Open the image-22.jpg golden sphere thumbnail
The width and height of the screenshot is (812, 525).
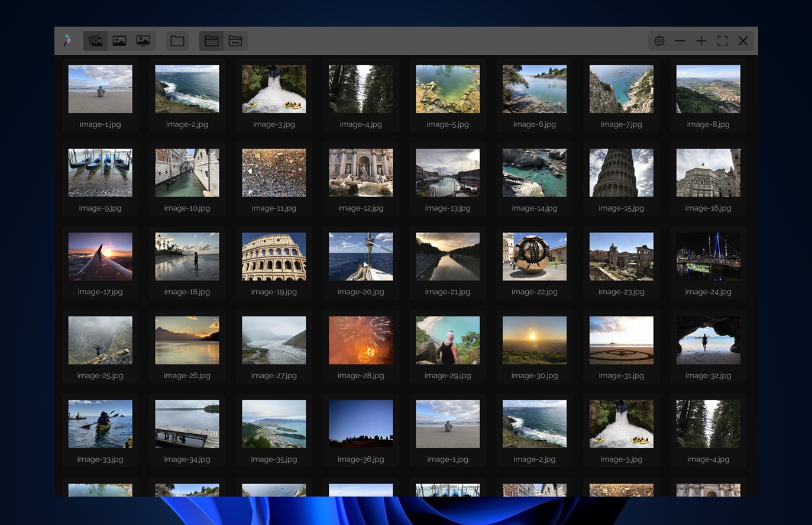(x=535, y=256)
